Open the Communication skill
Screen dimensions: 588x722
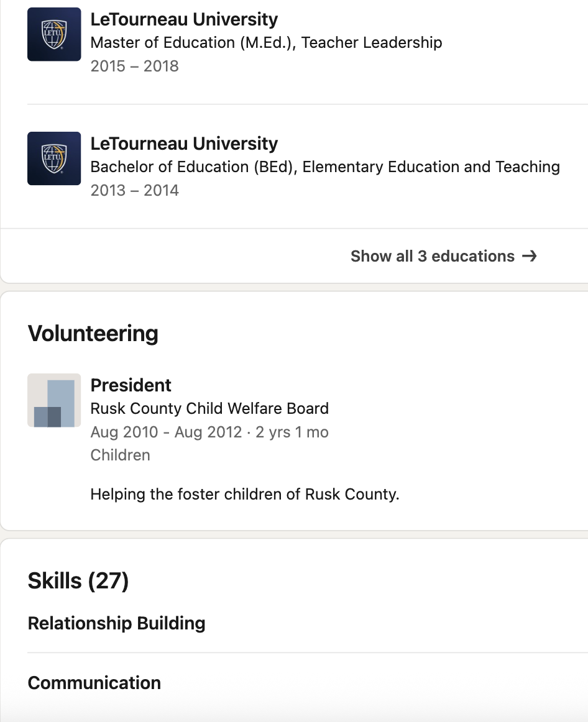point(94,683)
